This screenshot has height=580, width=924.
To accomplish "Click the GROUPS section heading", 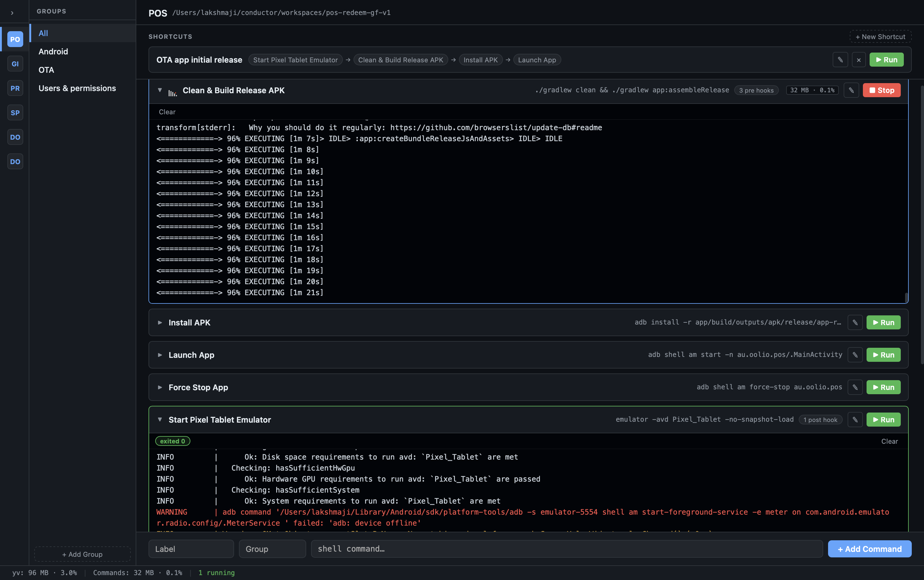I will [51, 11].
